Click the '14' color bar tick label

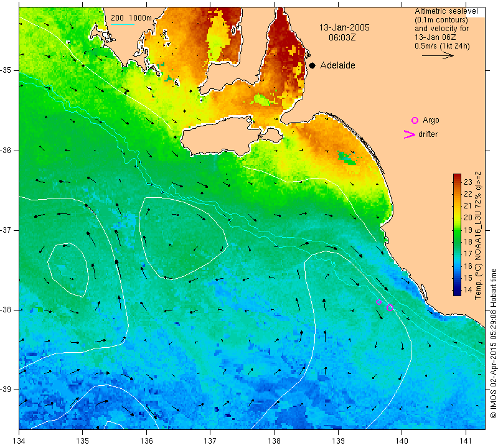point(468,289)
